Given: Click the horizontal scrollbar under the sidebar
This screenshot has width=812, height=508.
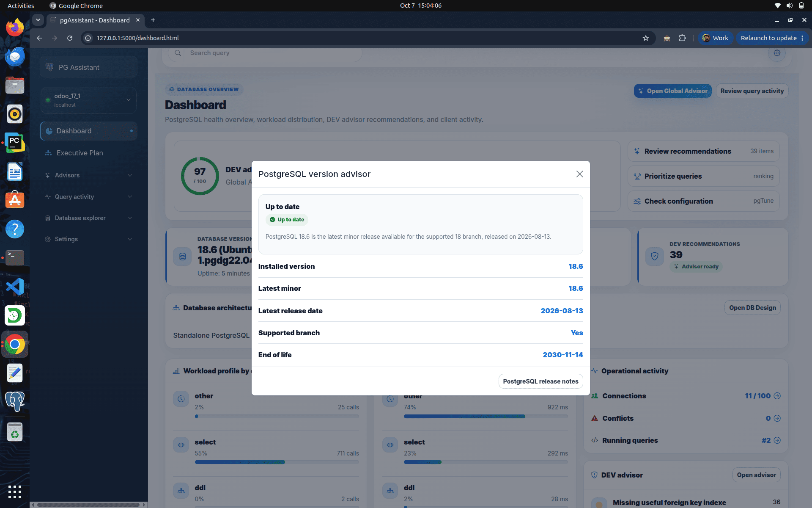Looking at the screenshot, I should pos(88,505).
